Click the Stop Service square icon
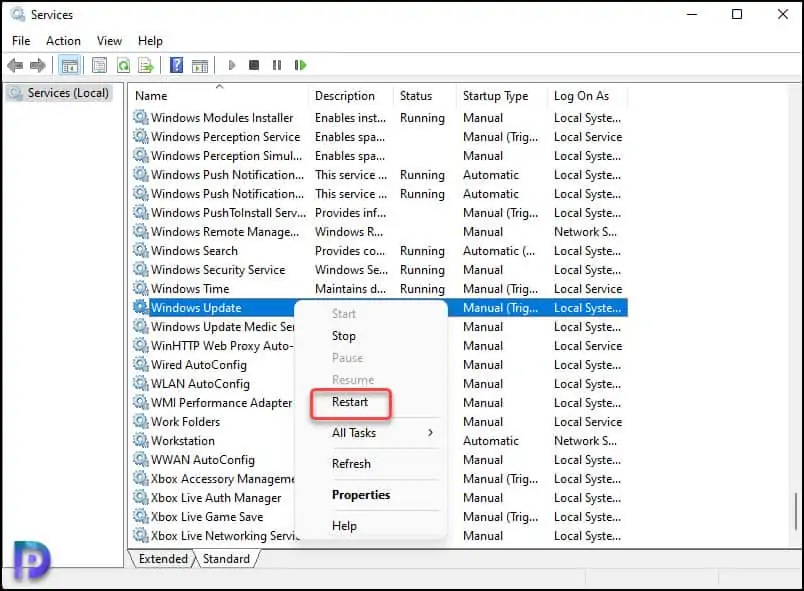Image resolution: width=804 pixels, height=591 pixels. tap(254, 65)
